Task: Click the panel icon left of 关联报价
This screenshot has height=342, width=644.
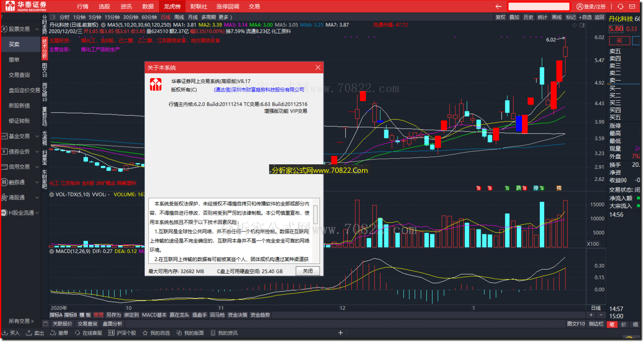Action: [x=45, y=324]
